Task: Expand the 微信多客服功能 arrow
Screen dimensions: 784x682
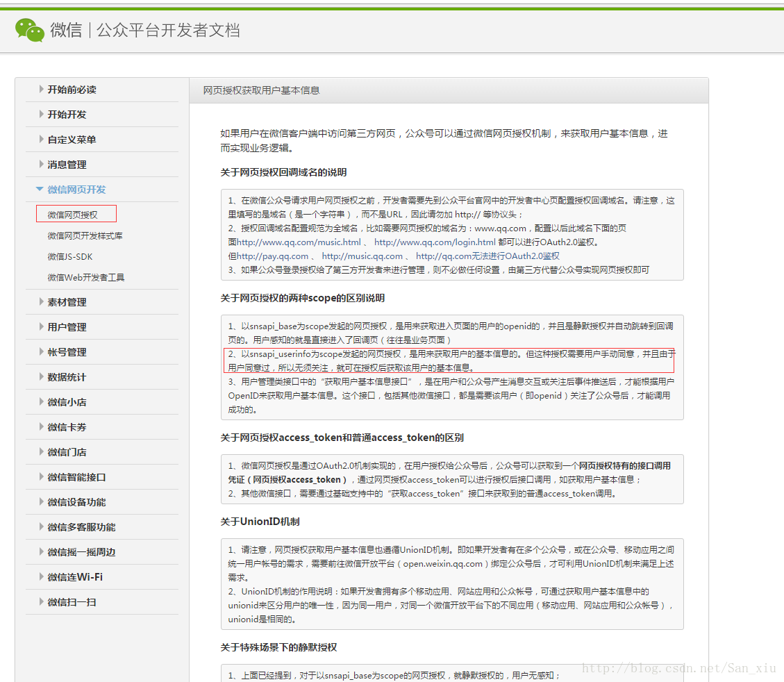Action: pyautogui.click(x=41, y=526)
